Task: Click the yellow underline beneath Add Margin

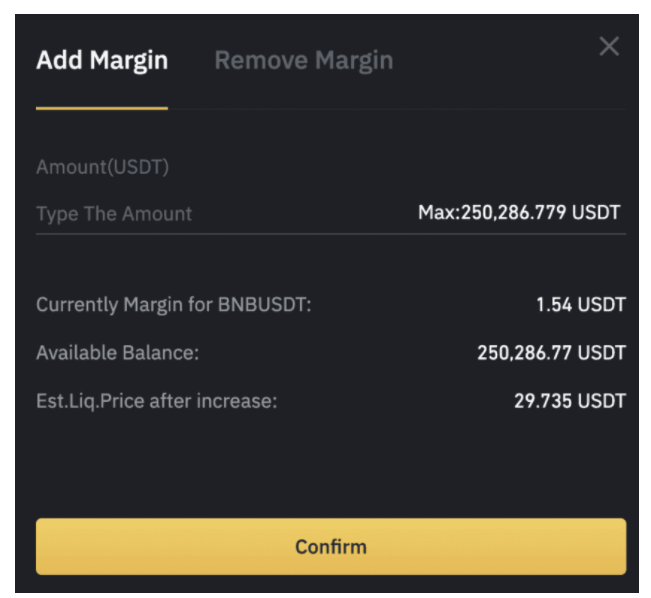Action: pyautogui.click(x=102, y=107)
